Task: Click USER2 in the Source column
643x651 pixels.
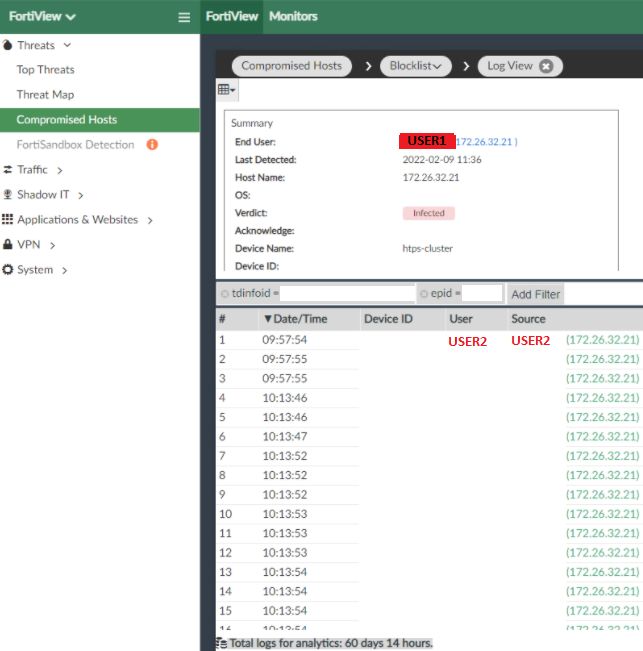Action: coord(531,341)
